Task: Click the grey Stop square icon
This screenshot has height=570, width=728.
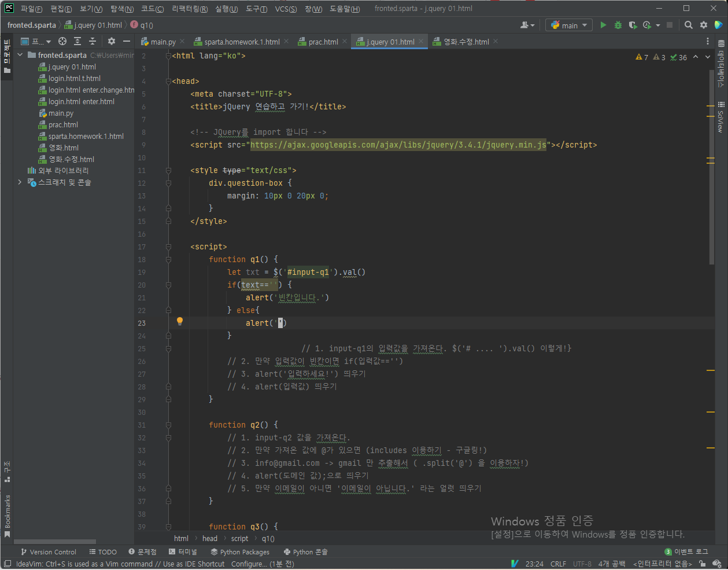Action: pyautogui.click(x=670, y=25)
